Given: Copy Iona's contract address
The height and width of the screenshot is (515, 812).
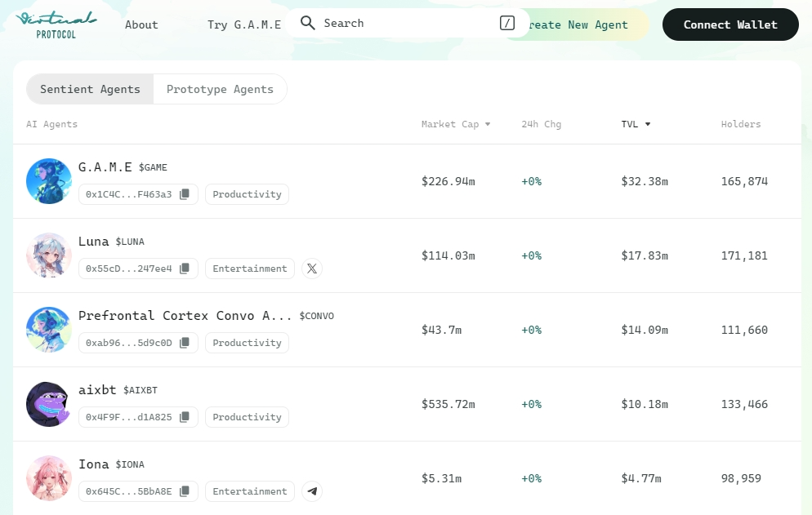Looking at the screenshot, I should pos(185,491).
